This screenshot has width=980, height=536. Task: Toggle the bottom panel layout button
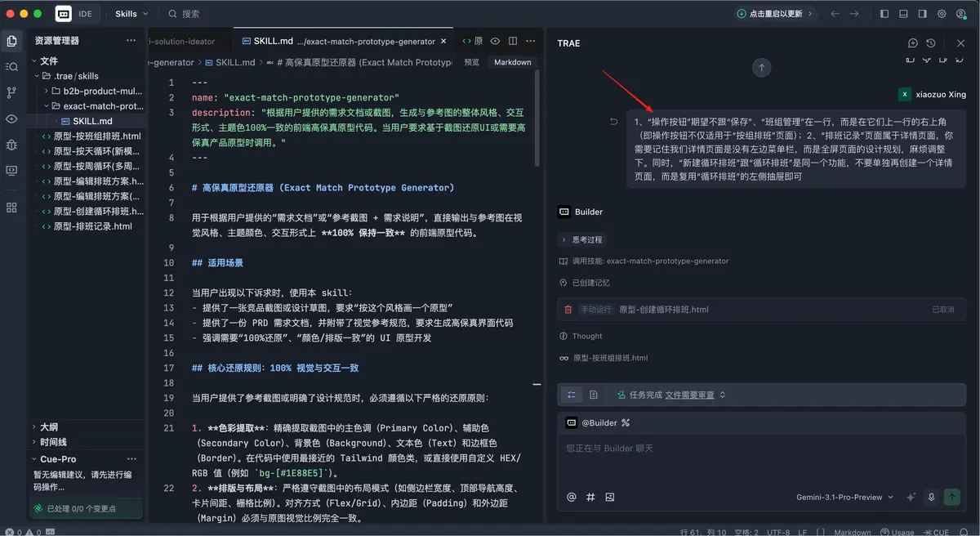(x=904, y=14)
